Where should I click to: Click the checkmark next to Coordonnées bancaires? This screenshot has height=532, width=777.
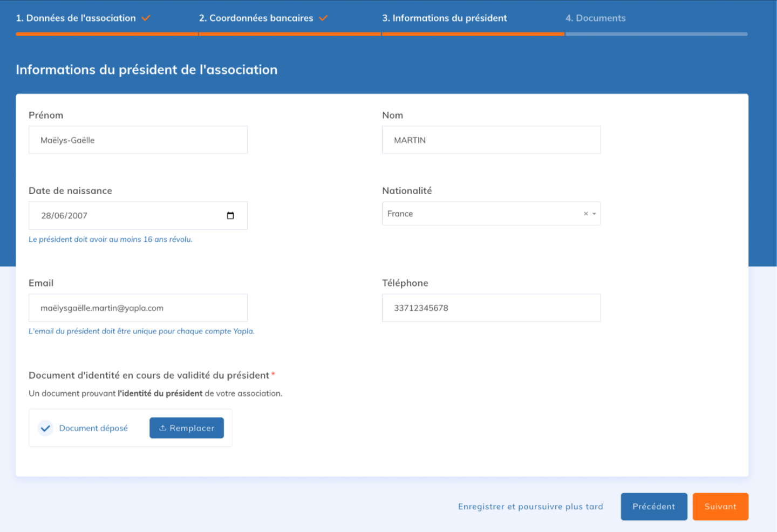tap(323, 18)
